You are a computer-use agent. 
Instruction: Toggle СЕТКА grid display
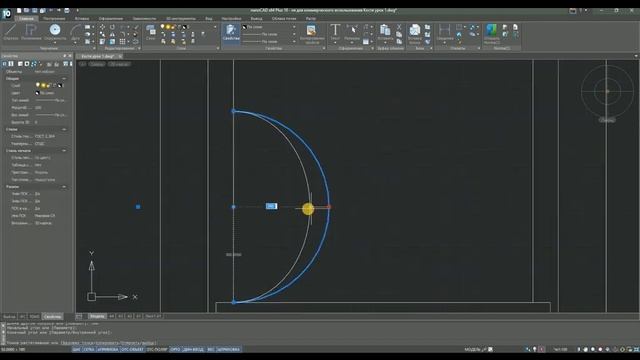pyautogui.click(x=89, y=349)
